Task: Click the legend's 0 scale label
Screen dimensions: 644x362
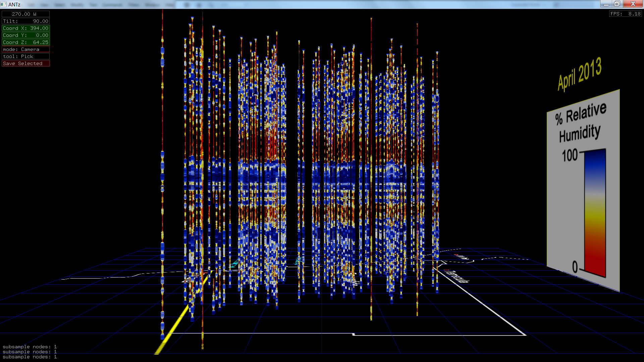Action: point(575,267)
